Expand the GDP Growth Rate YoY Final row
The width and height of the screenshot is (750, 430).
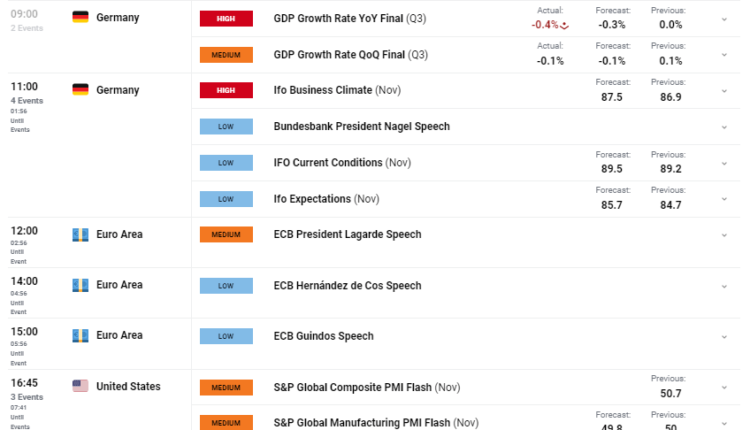(724, 19)
